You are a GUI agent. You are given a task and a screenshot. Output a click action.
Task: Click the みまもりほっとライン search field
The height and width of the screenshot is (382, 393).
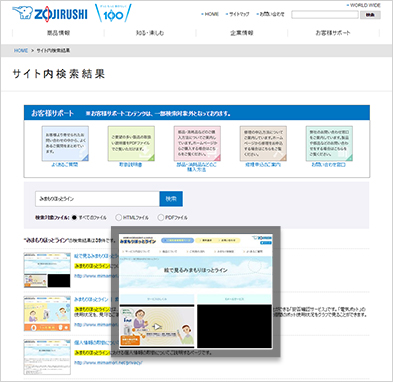[97, 199]
